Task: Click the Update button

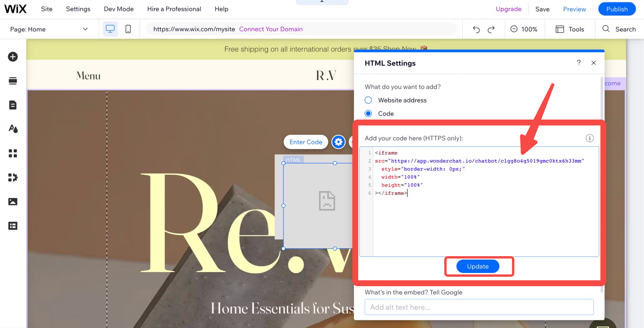Action: [x=478, y=266]
